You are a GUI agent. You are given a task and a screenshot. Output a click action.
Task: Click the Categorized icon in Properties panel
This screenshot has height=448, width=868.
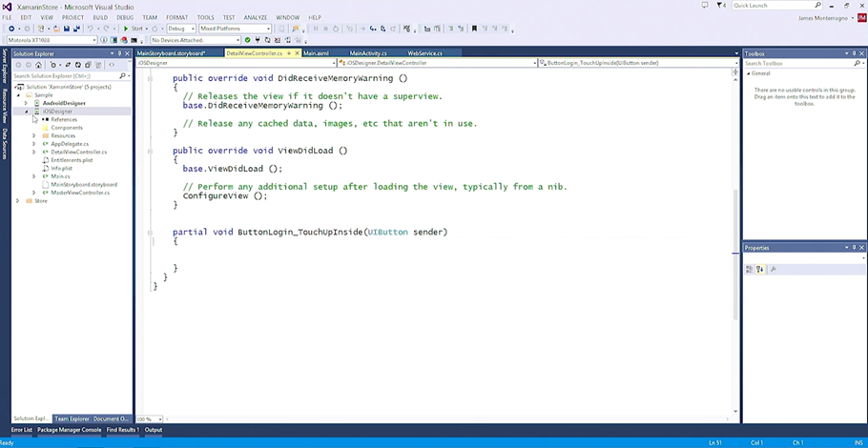coord(749,270)
